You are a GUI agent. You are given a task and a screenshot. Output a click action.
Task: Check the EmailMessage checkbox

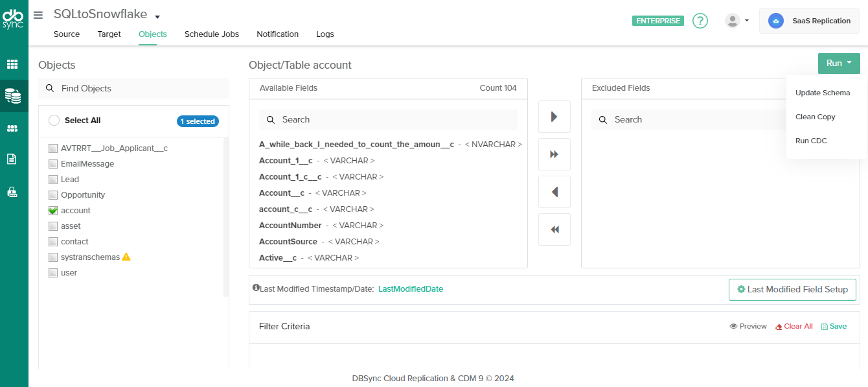coord(53,164)
